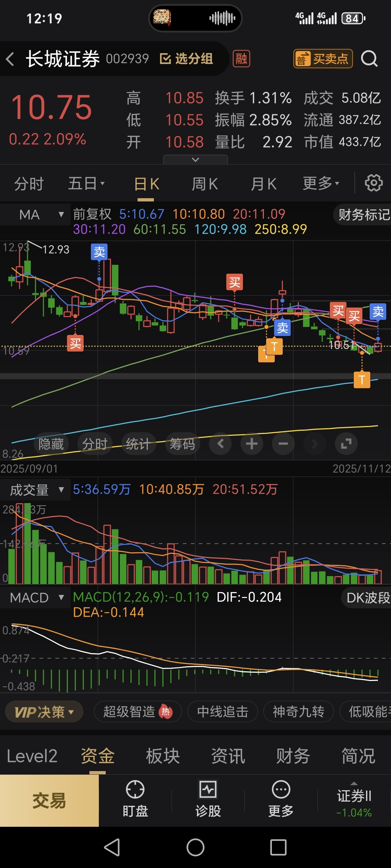The width and height of the screenshot is (391, 868).
Task: Open the 成交量 indicator dropdown
Action: [x=35, y=490]
